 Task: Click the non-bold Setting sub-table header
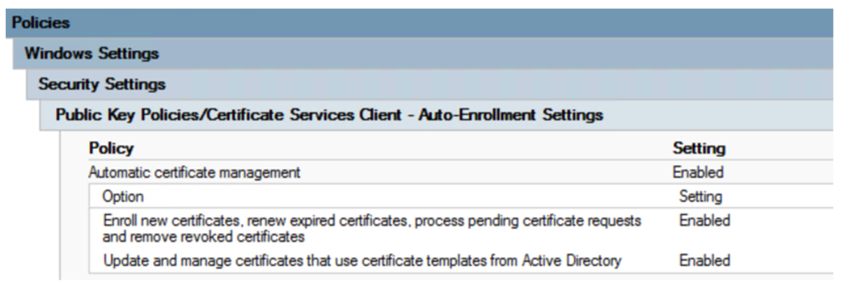click(x=701, y=196)
